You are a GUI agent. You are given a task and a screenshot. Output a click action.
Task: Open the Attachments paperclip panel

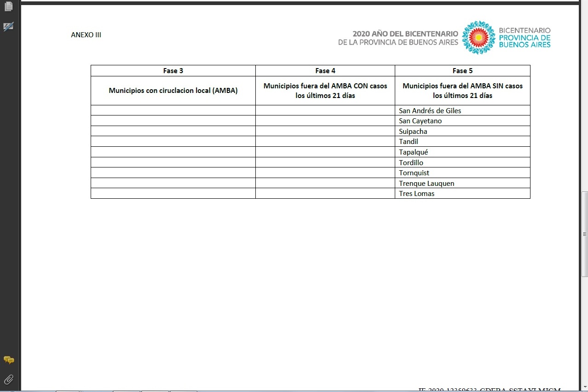click(x=8, y=380)
